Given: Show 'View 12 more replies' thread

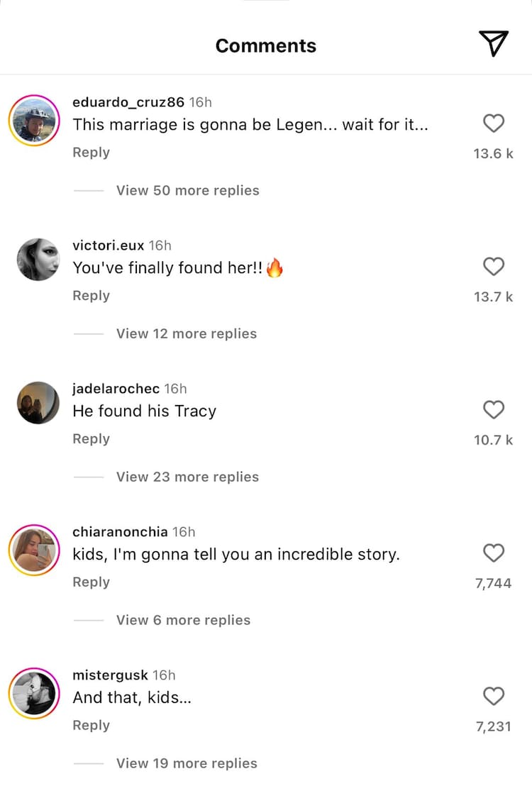Looking at the screenshot, I should [x=187, y=333].
